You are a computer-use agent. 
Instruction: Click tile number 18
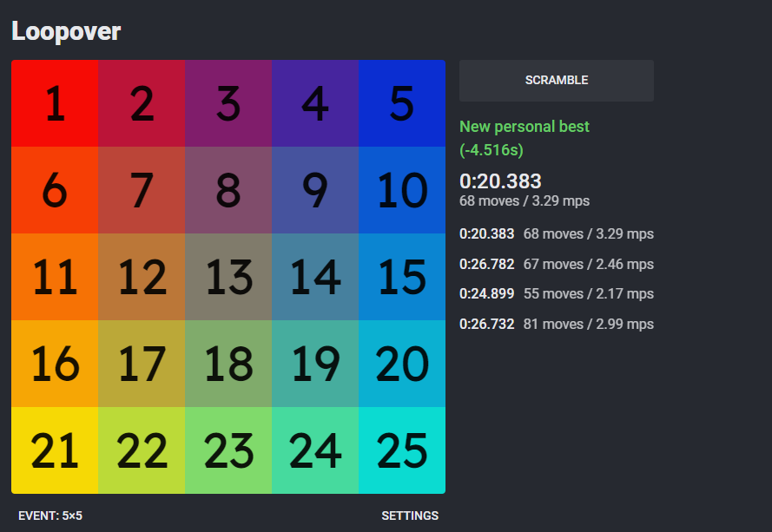point(228,364)
